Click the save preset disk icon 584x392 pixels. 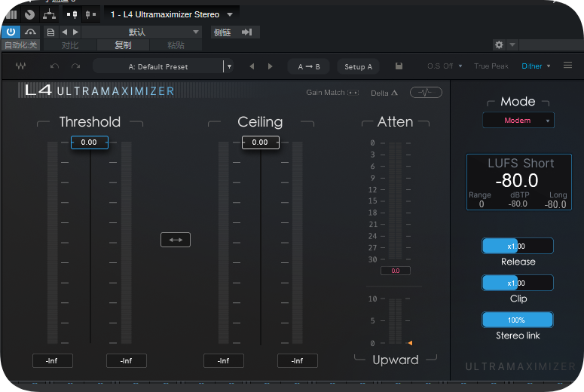tap(399, 66)
